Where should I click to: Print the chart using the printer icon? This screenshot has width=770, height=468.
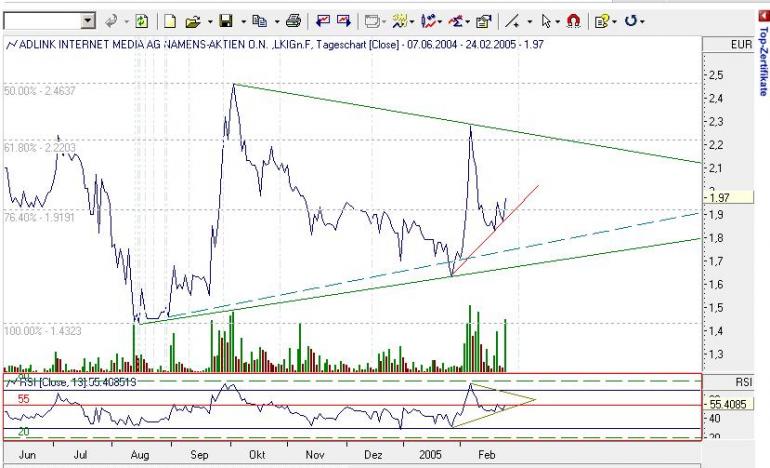click(x=293, y=21)
